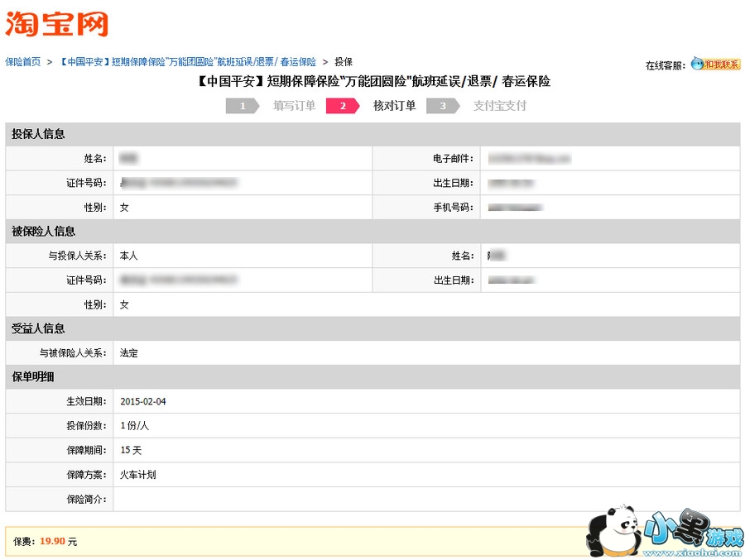745x560 pixels.
Task: Click the 填写订单 step label
Action: tap(294, 105)
